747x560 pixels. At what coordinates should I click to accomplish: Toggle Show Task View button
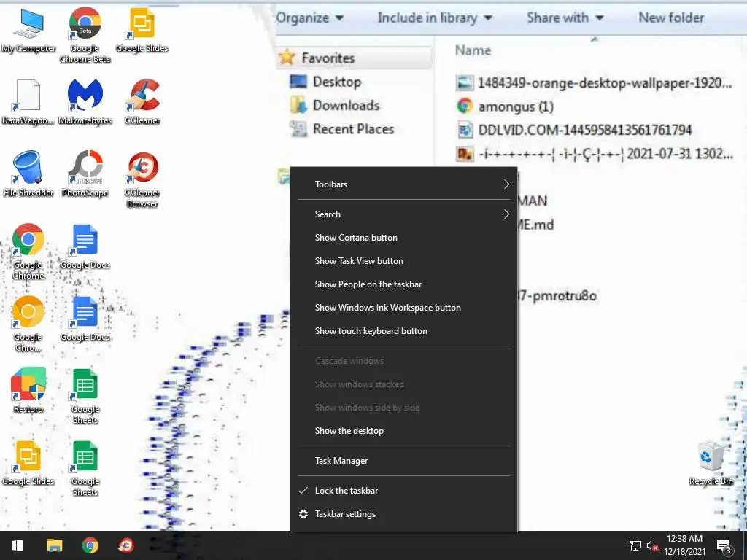[403, 261]
